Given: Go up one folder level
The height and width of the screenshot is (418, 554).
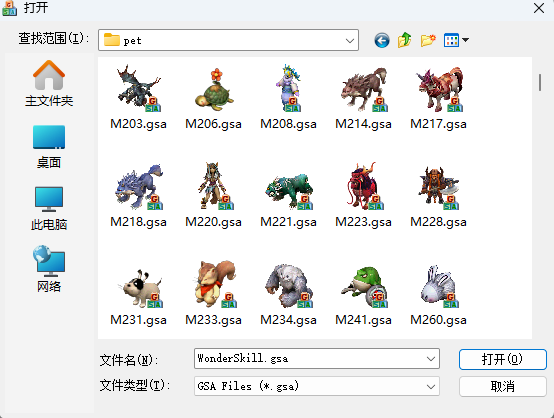Looking at the screenshot, I should coord(405,40).
